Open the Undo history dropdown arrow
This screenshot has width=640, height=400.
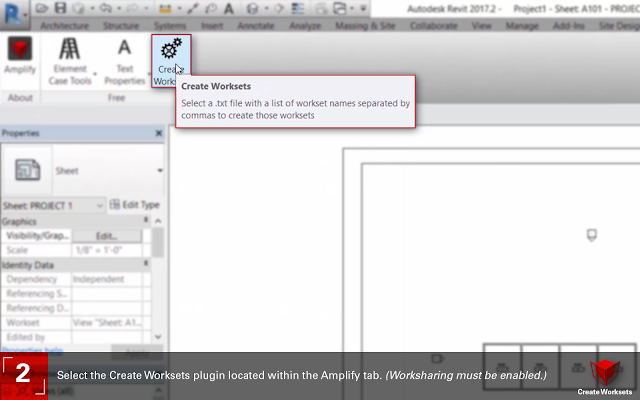(x=119, y=8)
